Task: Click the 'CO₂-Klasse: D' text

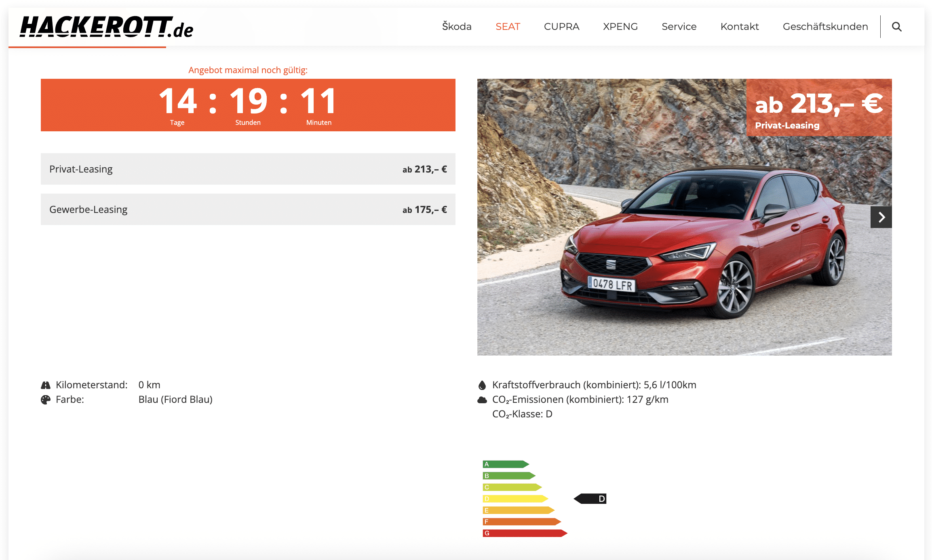Action: [522, 414]
